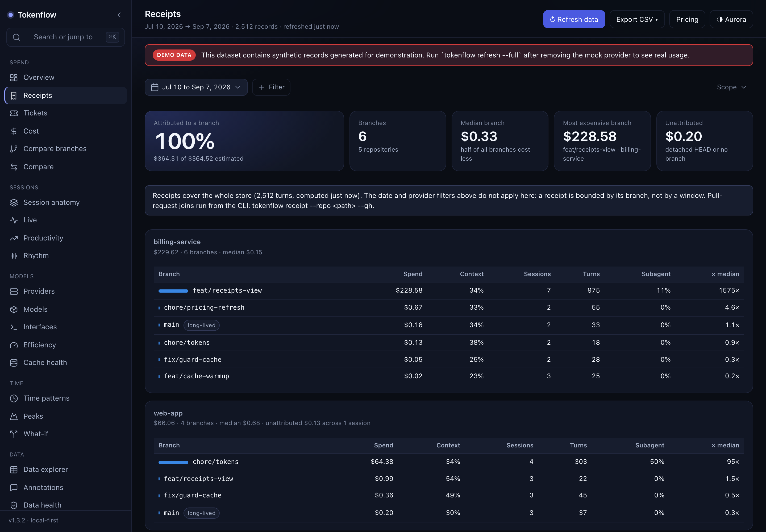Open the Export CSV dropdown
The image size is (766, 532).
[637, 19]
